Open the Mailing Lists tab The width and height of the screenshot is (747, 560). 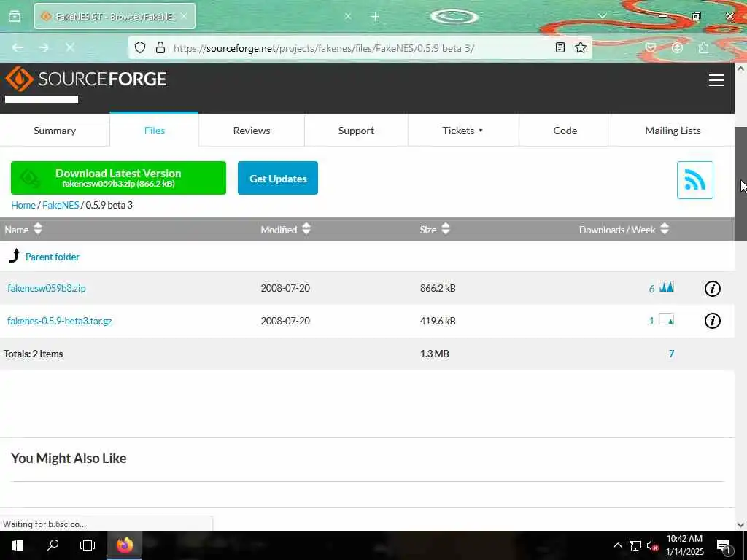(x=673, y=131)
